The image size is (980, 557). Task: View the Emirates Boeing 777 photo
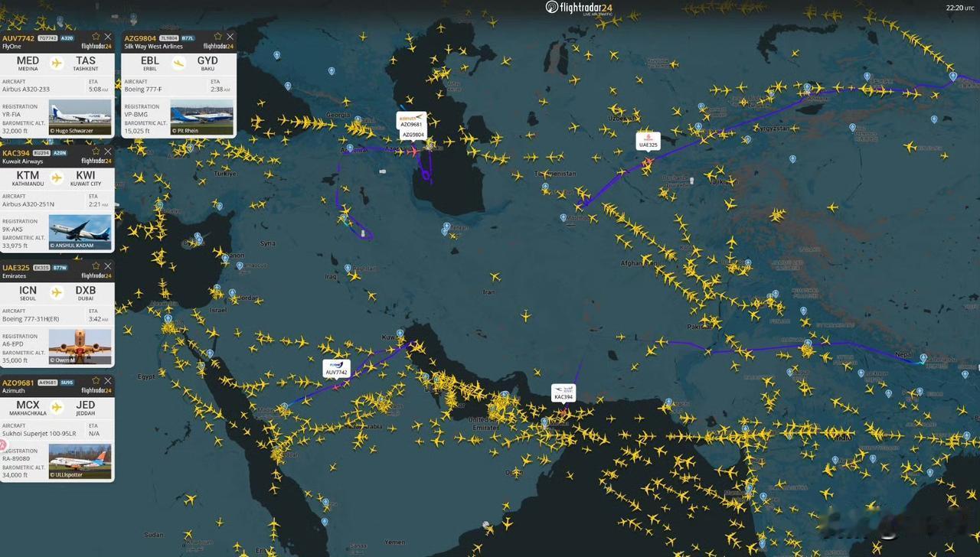pyautogui.click(x=80, y=347)
